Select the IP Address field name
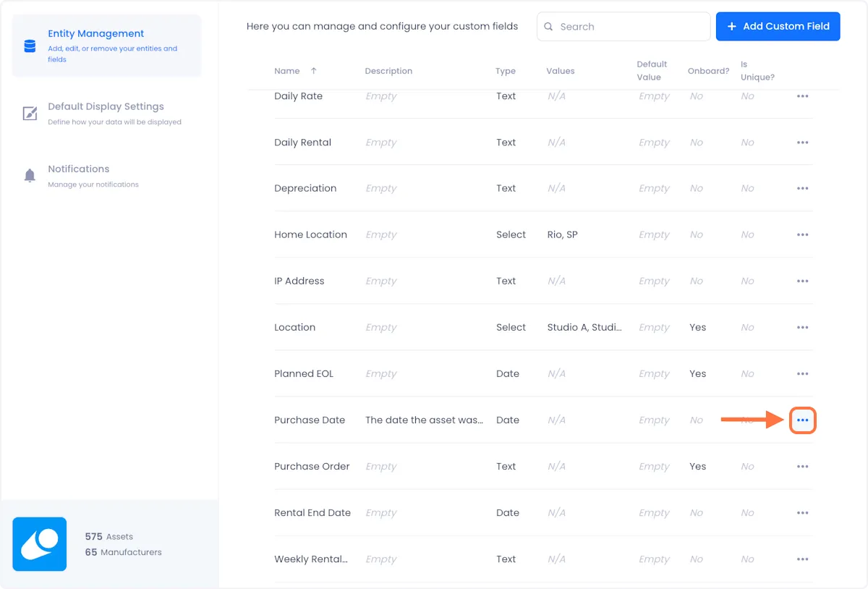Image resolution: width=868 pixels, height=589 pixels. click(x=299, y=281)
